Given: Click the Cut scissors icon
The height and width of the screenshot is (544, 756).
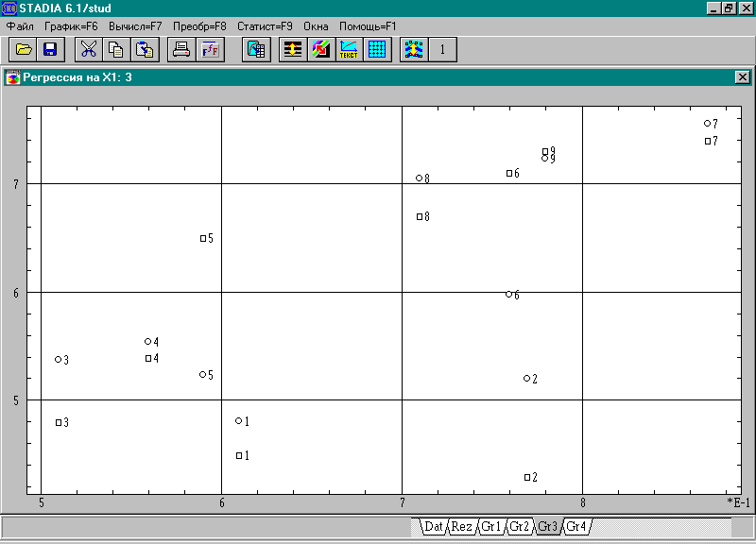Looking at the screenshot, I should (88, 50).
